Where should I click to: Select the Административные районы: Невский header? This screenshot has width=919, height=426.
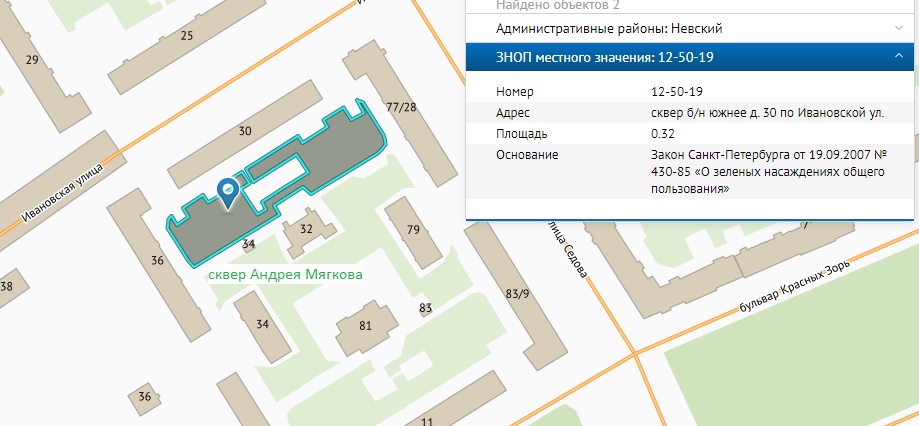tap(609, 29)
